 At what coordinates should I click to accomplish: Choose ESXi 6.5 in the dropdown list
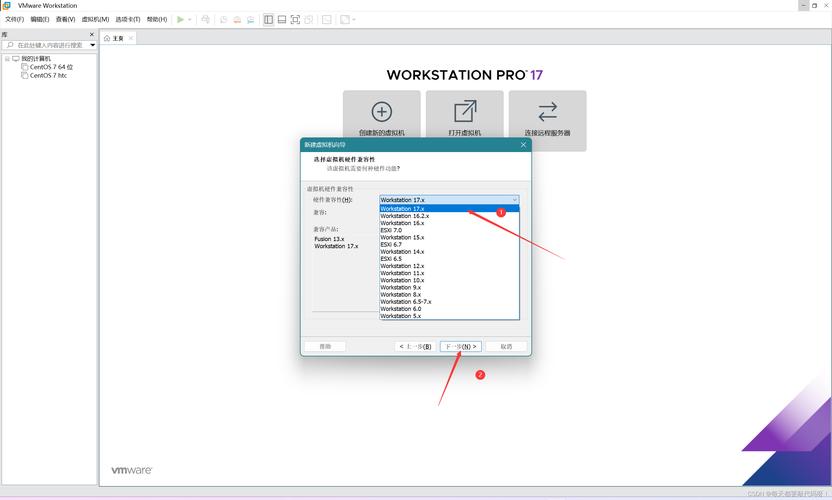tap(449, 259)
